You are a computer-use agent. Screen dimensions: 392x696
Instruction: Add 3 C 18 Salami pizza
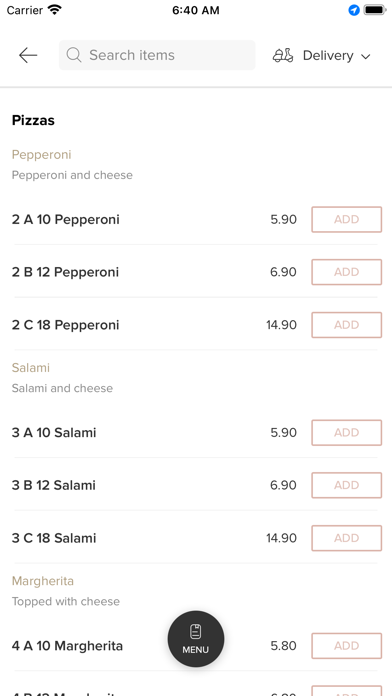pyautogui.click(x=347, y=538)
